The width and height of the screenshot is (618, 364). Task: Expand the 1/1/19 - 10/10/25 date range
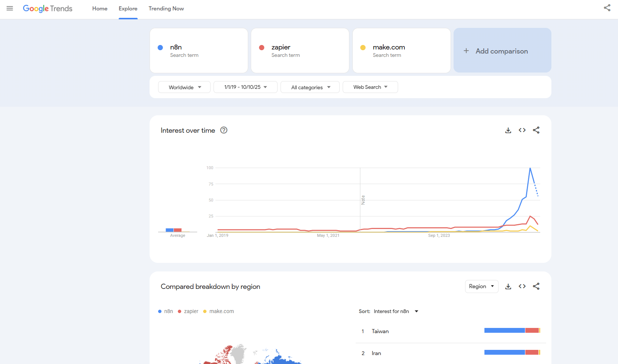click(246, 87)
